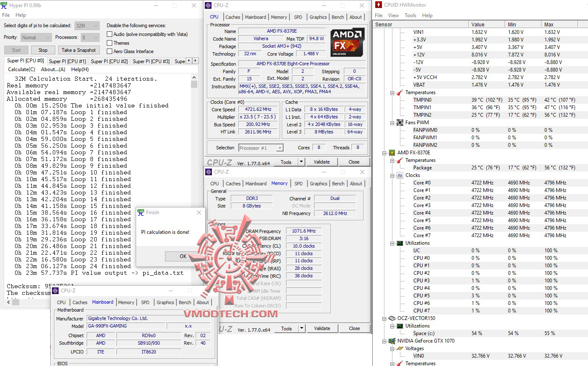
Task: Click the Utilizations icon under OCZ-VECTOR150
Action: [400, 326]
